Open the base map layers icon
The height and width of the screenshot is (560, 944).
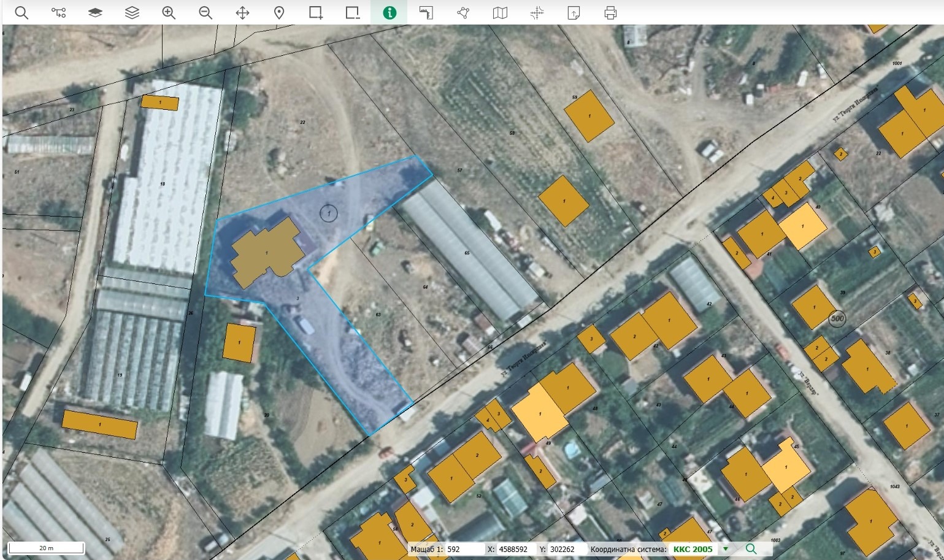(x=95, y=13)
